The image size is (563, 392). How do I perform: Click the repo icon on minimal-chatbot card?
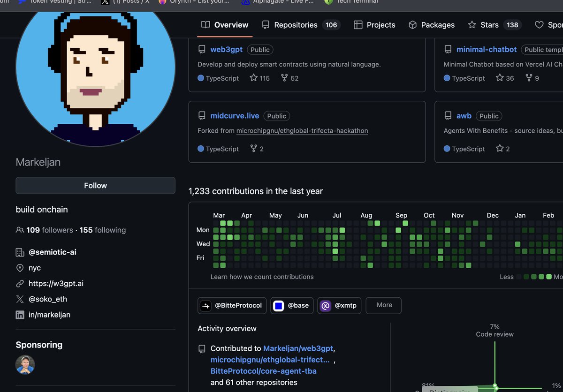tap(448, 49)
